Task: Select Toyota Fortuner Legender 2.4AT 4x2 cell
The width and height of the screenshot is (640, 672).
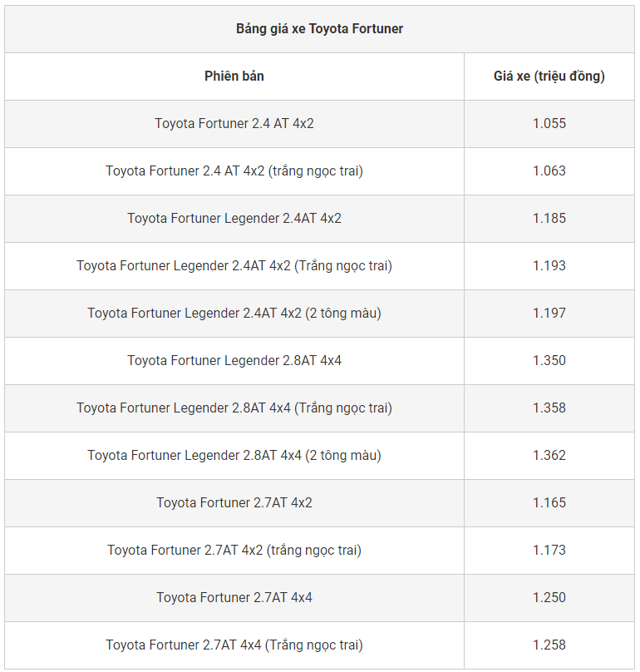Action: coord(234,219)
